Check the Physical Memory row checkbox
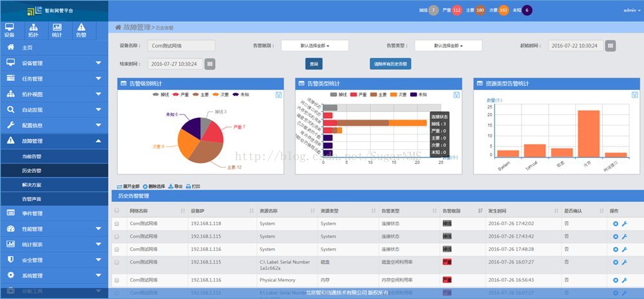This screenshot has width=644, height=299. point(117,280)
